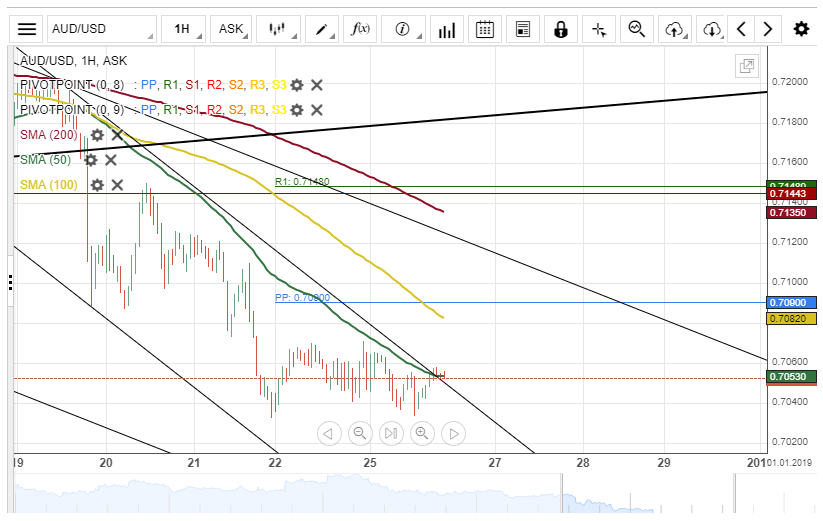Click the overview navigator range window

(648, 493)
